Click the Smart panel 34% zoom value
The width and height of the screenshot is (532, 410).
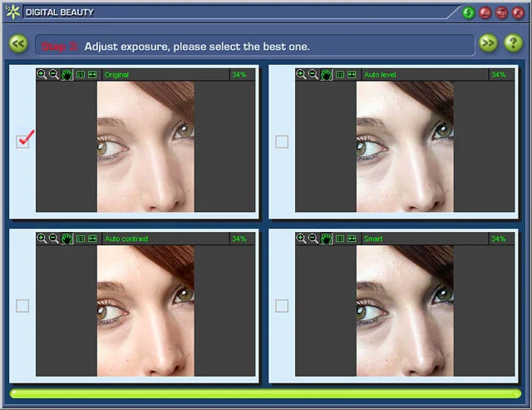pos(499,239)
